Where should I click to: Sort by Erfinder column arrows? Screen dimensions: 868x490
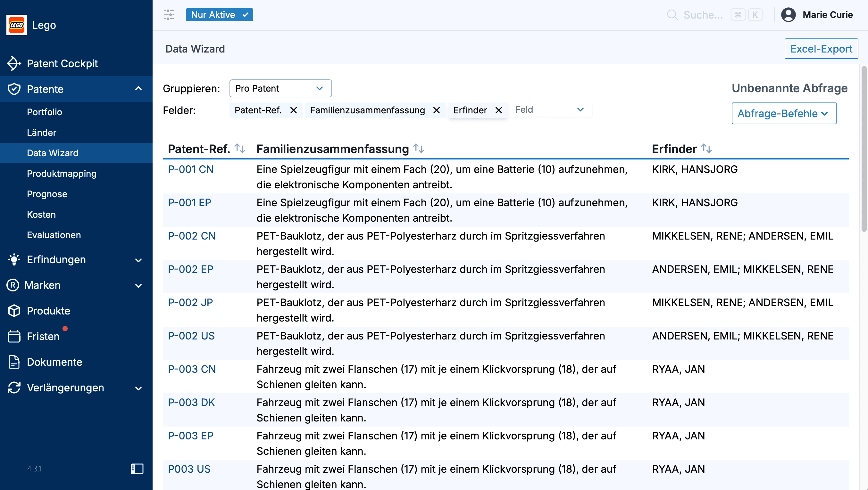tap(706, 148)
